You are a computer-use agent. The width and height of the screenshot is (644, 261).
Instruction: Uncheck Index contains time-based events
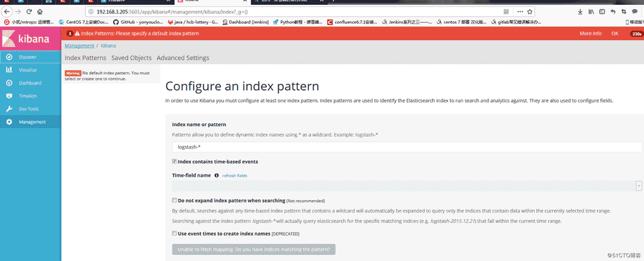(x=174, y=162)
